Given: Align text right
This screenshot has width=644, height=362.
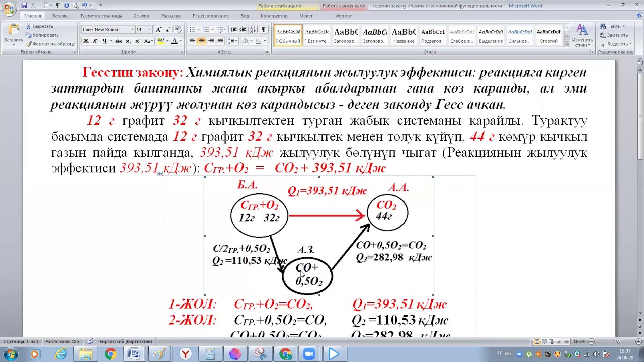Looking at the screenshot, I should tap(211, 41).
